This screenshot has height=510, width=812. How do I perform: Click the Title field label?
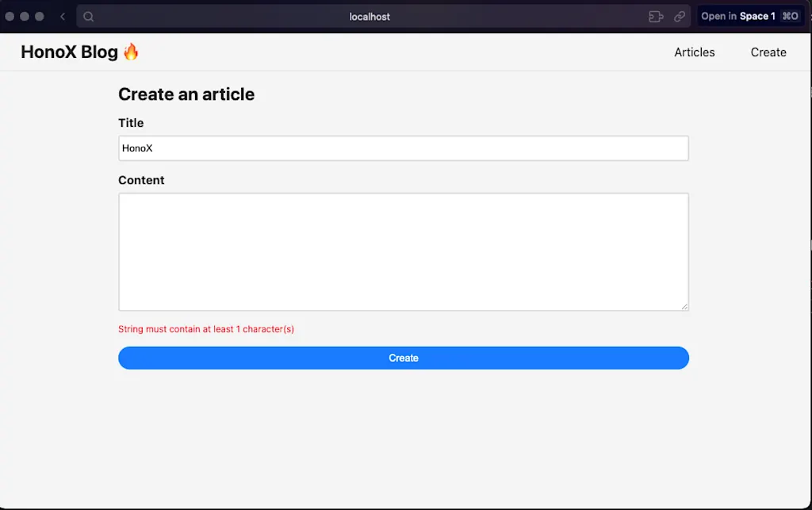pyautogui.click(x=131, y=123)
